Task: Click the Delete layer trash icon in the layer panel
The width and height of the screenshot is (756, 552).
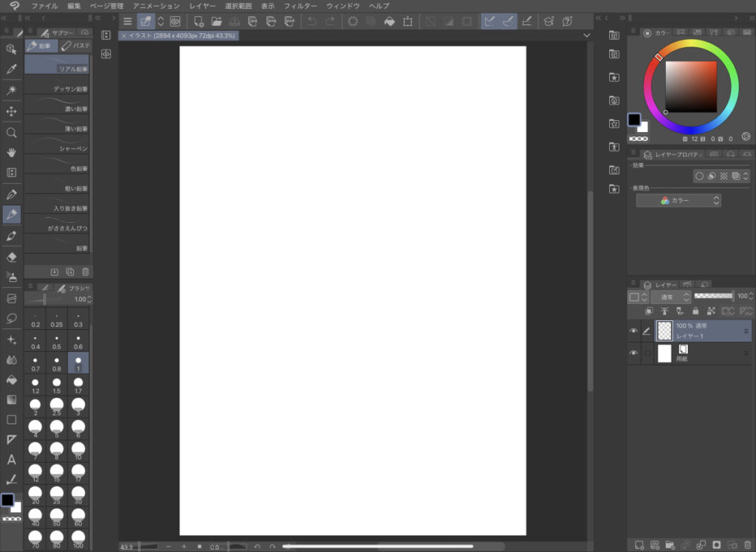Action: coord(748,545)
